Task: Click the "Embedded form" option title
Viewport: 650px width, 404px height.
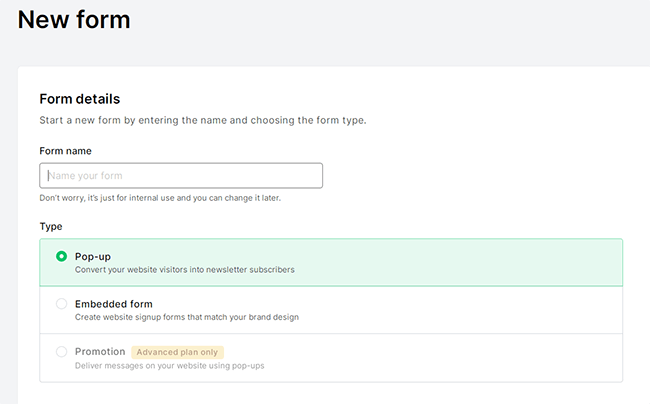Action: point(113,304)
